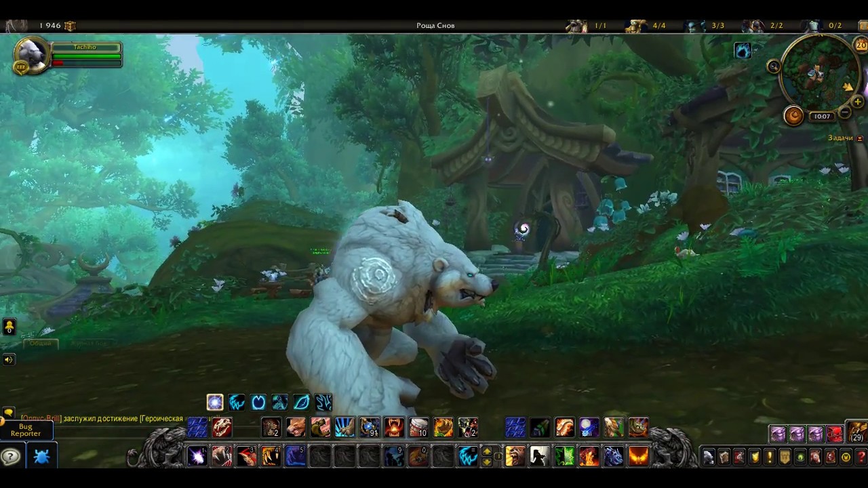Use the ability in slot 3
This screenshot has width=868, height=488.
[246, 455]
